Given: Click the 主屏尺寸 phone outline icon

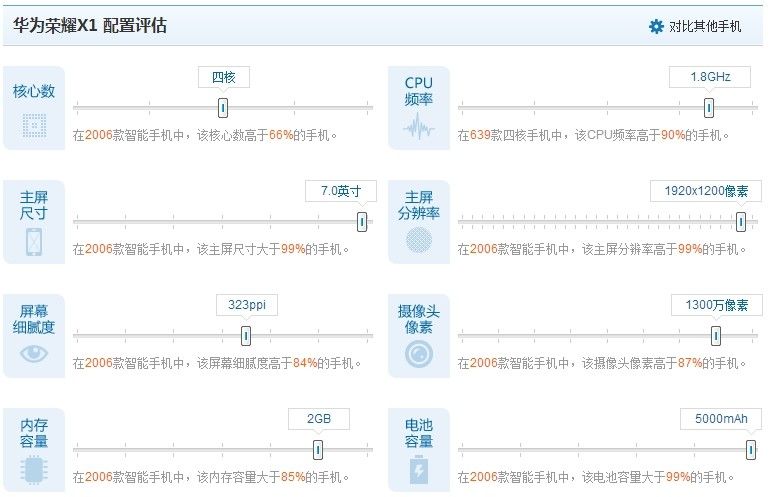Looking at the screenshot, I should tap(34, 242).
